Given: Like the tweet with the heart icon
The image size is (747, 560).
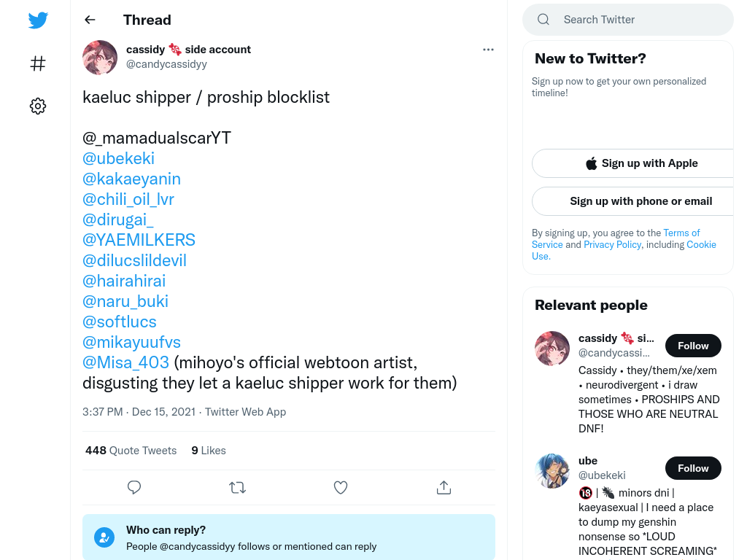Looking at the screenshot, I should [x=341, y=487].
